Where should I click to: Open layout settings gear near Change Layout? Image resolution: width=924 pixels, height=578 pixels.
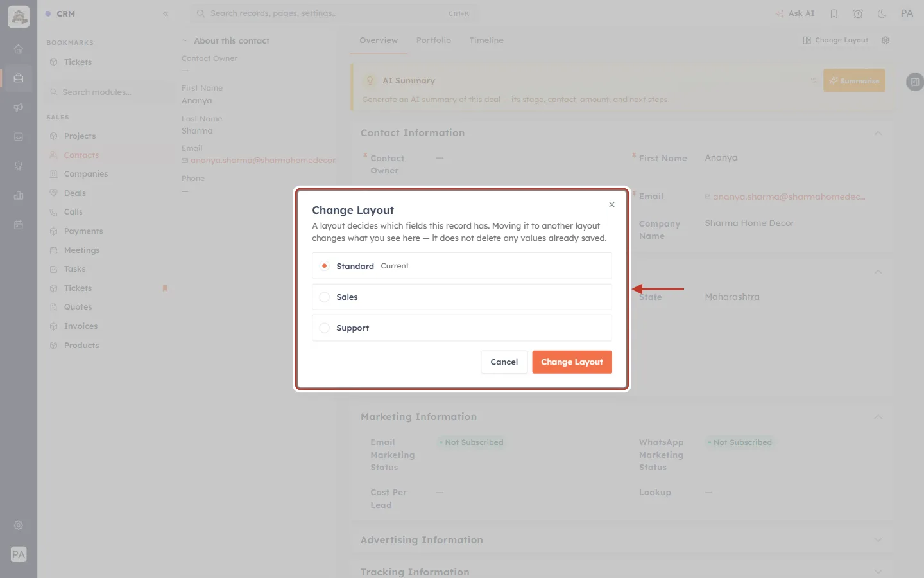click(886, 40)
